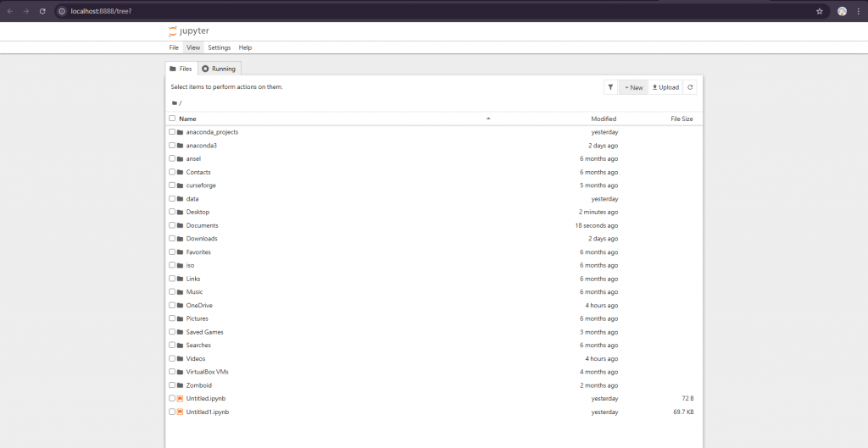Go back with browser back arrow
Screen dimensions: 868x448
coord(10,11)
